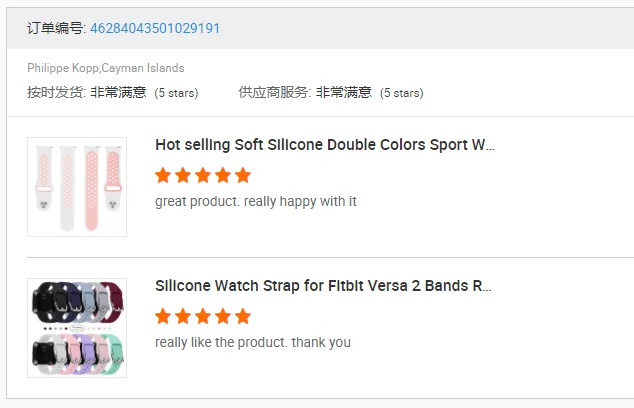Click 'great product. really happy with it' comment
Screen dimensions: 634x408
[256, 201]
